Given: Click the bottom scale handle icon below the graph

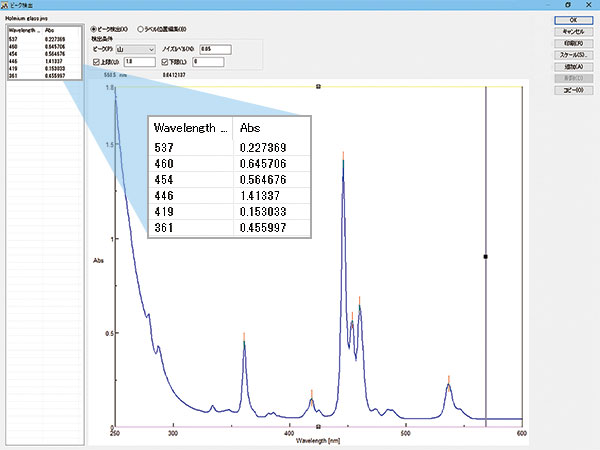Looking at the screenshot, I should pos(318,426).
